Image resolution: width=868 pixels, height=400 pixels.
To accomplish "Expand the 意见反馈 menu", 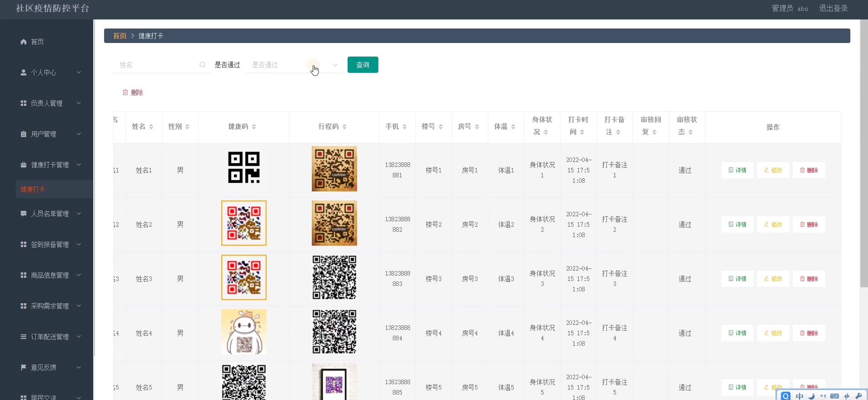I will click(79, 367).
